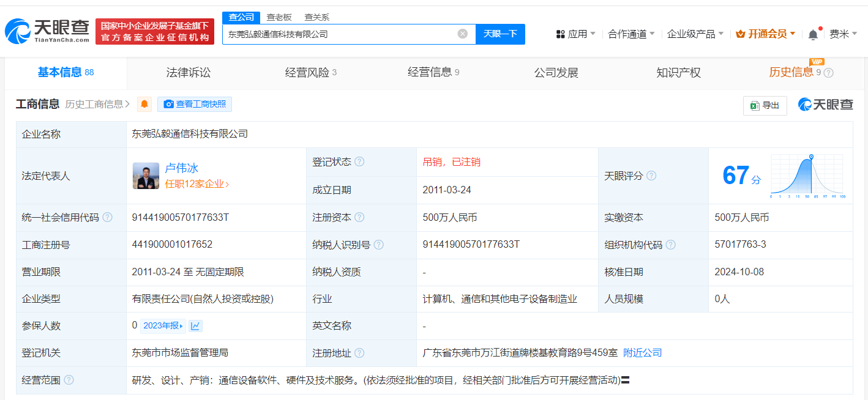Open the 企业级产品 dropdown menu

pos(695,34)
